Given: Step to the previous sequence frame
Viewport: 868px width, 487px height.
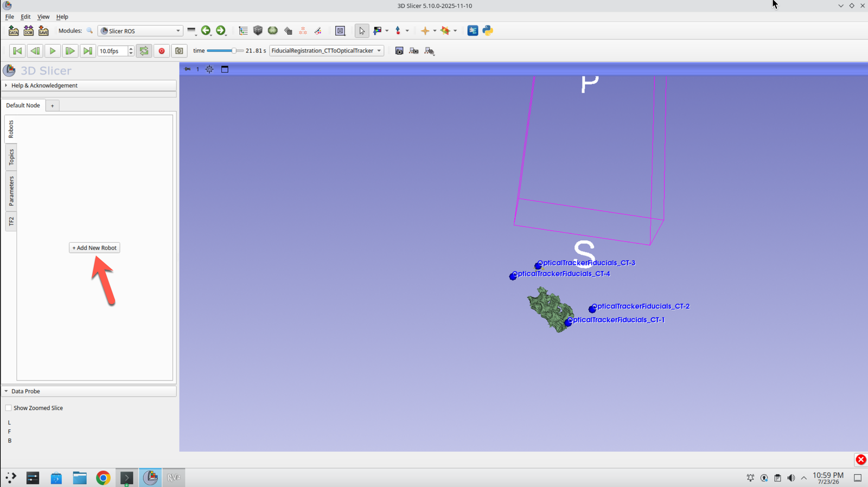Looking at the screenshot, I should click(x=35, y=51).
